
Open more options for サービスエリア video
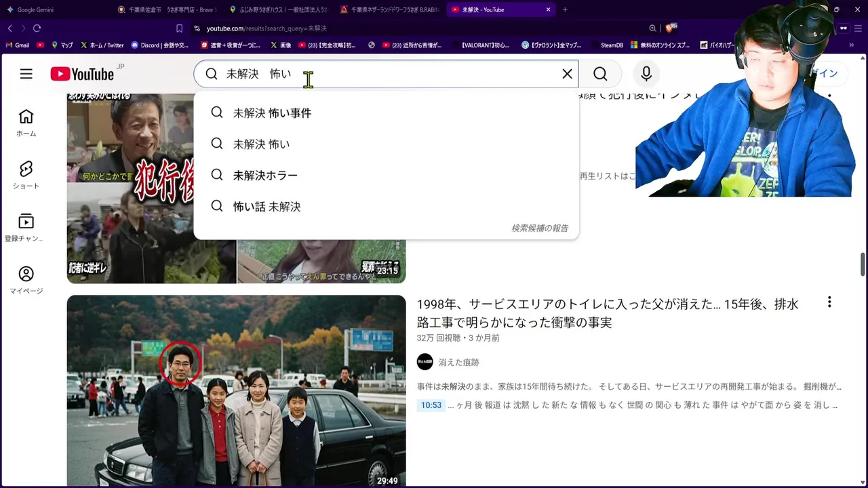click(829, 302)
